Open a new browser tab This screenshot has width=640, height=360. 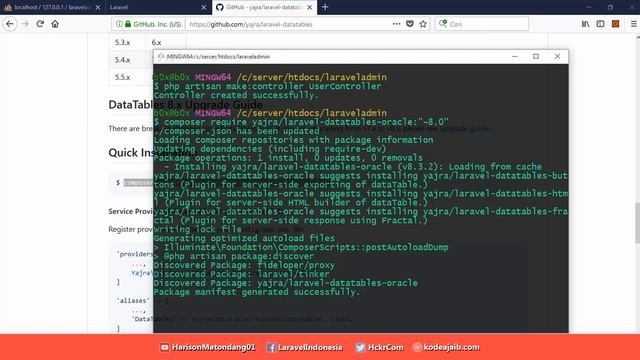(325, 7)
